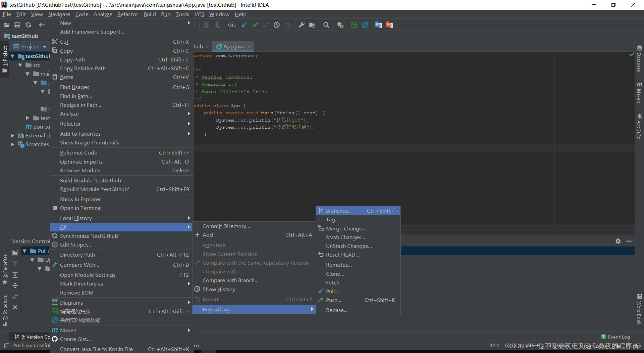Collapse the Pull node in Version Control
This screenshot has width=644, height=353.
point(24,251)
